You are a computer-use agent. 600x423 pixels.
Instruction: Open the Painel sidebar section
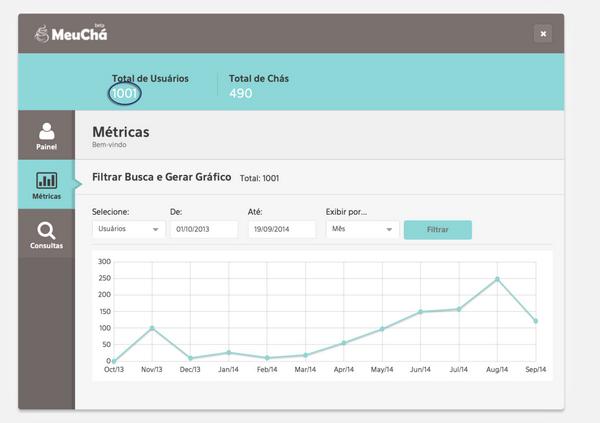tap(46, 135)
